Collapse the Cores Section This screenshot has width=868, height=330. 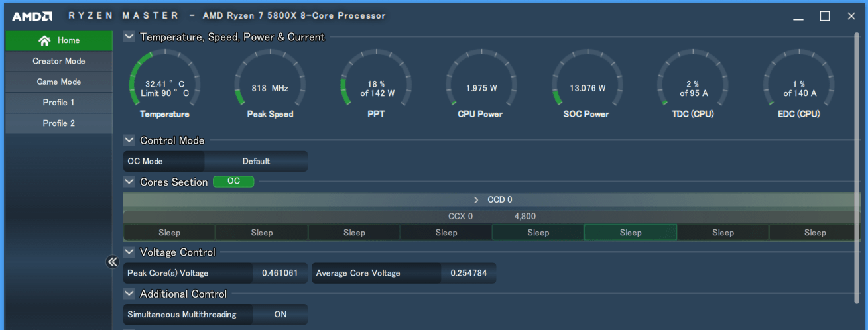(129, 182)
